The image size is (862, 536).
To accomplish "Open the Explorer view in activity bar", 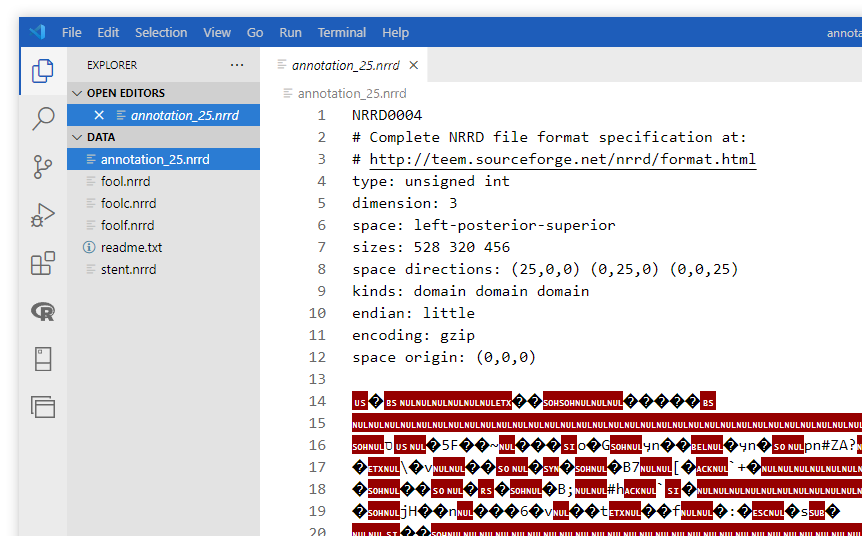I will (x=43, y=71).
